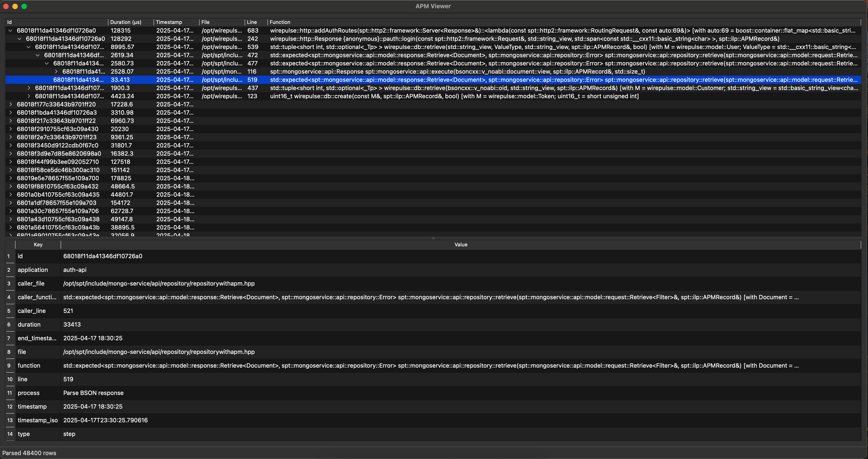Sort by the Duration (µs) column header
Screen dimensions: 868x459
click(x=131, y=22)
